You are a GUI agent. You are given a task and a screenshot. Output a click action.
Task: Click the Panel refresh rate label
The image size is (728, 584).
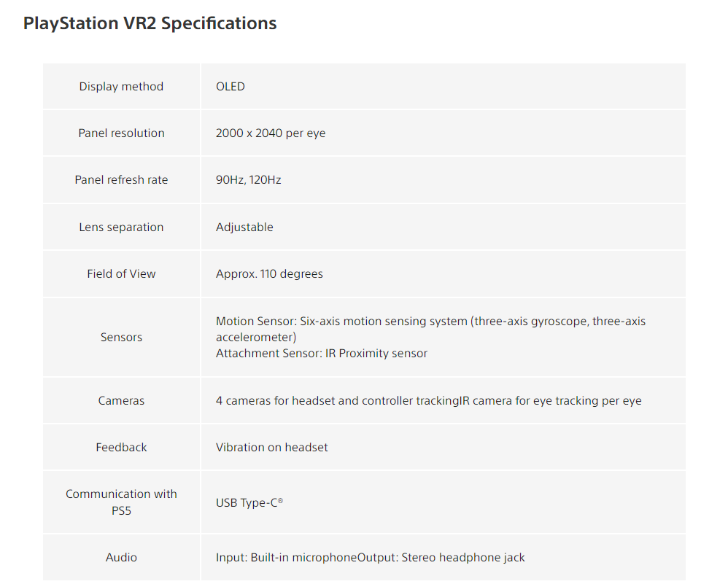coord(121,180)
